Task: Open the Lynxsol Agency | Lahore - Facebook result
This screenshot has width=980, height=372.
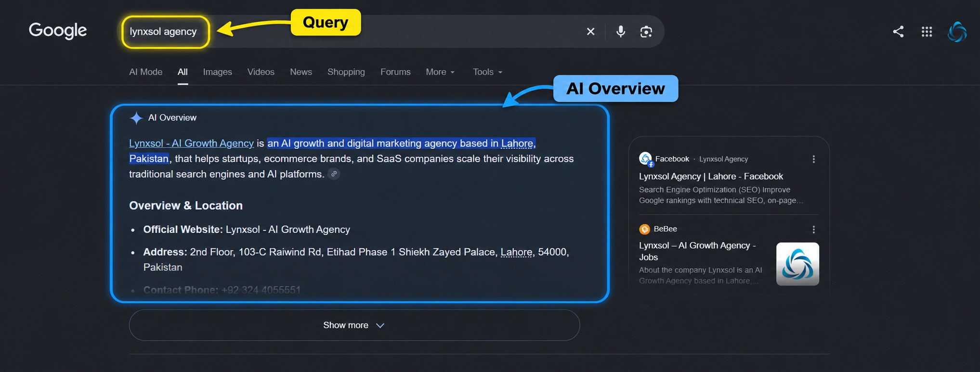Action: 711,176
